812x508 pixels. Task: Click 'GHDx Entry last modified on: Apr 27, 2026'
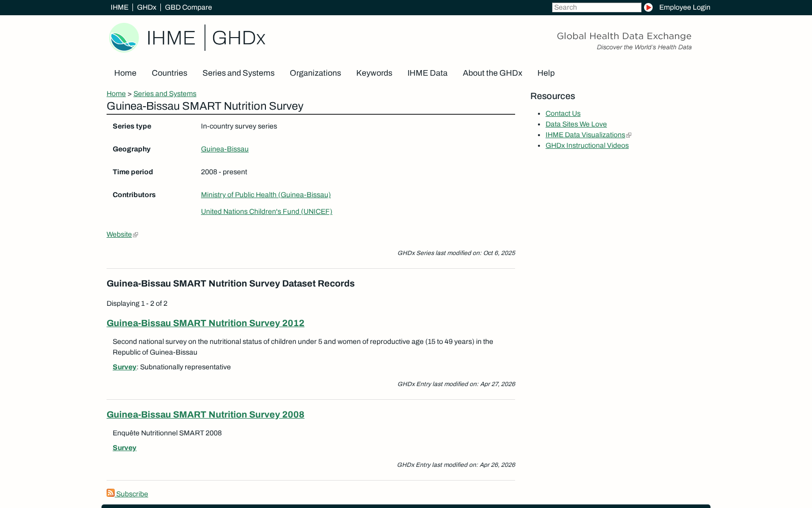point(456,384)
